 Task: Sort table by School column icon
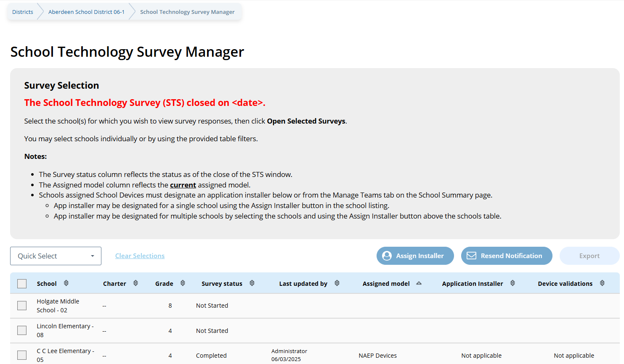point(66,283)
